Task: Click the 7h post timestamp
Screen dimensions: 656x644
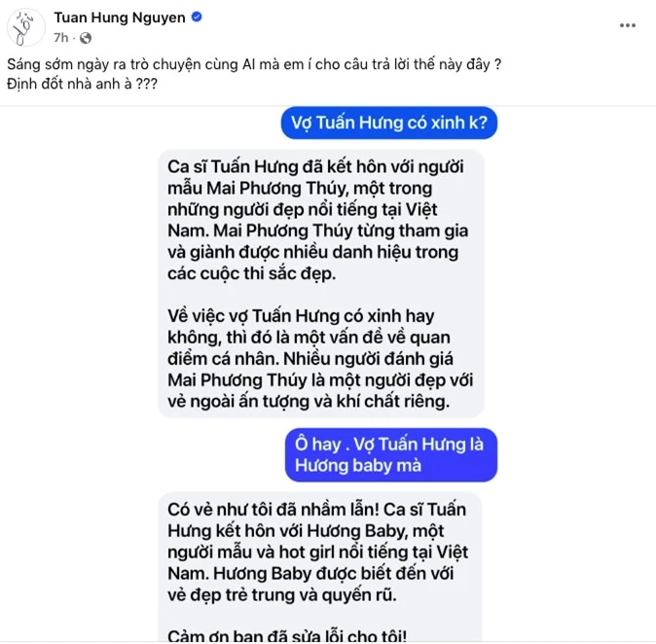Action: (x=61, y=38)
